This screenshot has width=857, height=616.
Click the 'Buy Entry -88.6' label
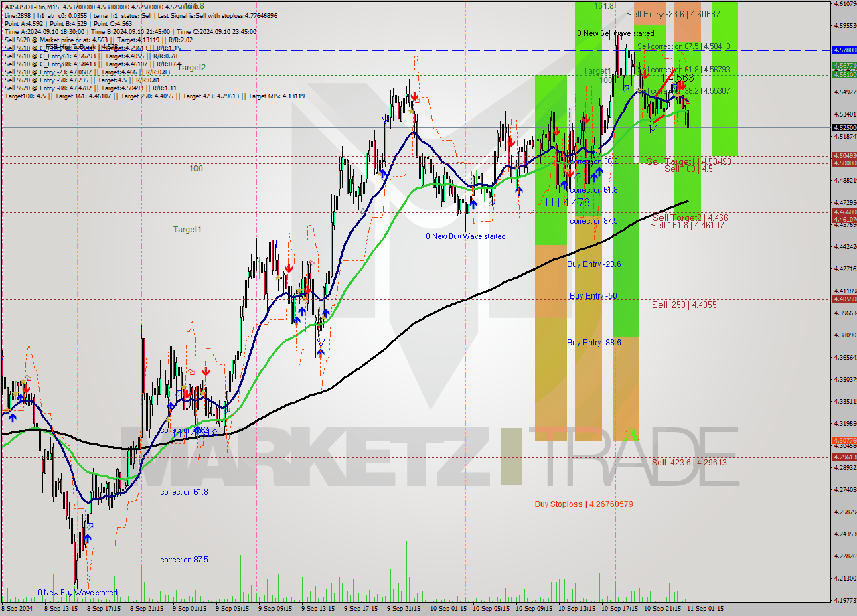pos(594,343)
